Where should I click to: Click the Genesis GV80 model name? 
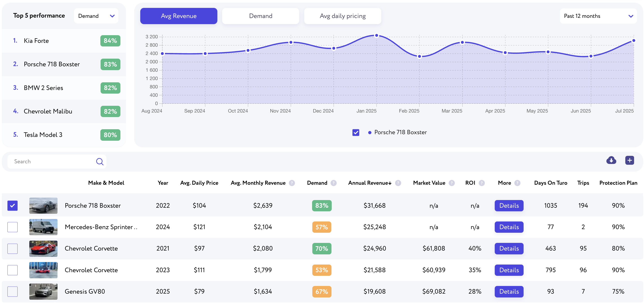85,292
